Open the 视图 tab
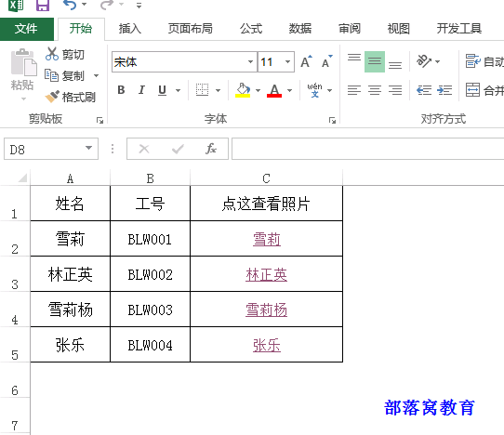The width and height of the screenshot is (504, 435). 399,29
